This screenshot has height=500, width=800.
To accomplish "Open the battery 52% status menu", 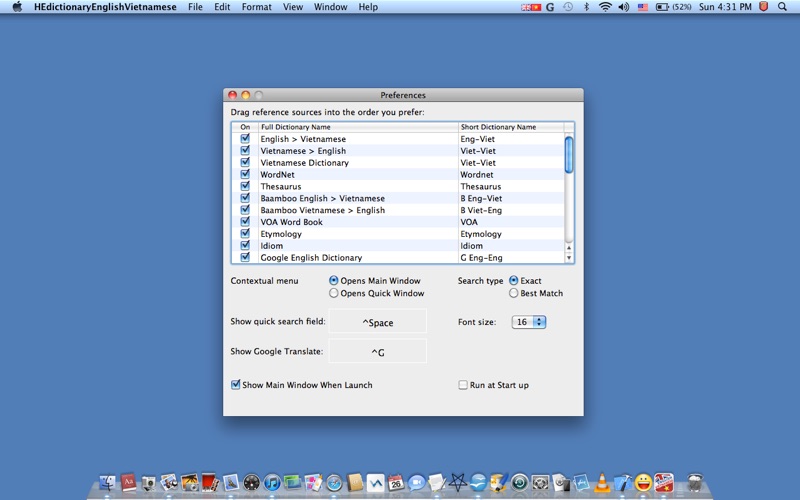I will [x=673, y=7].
